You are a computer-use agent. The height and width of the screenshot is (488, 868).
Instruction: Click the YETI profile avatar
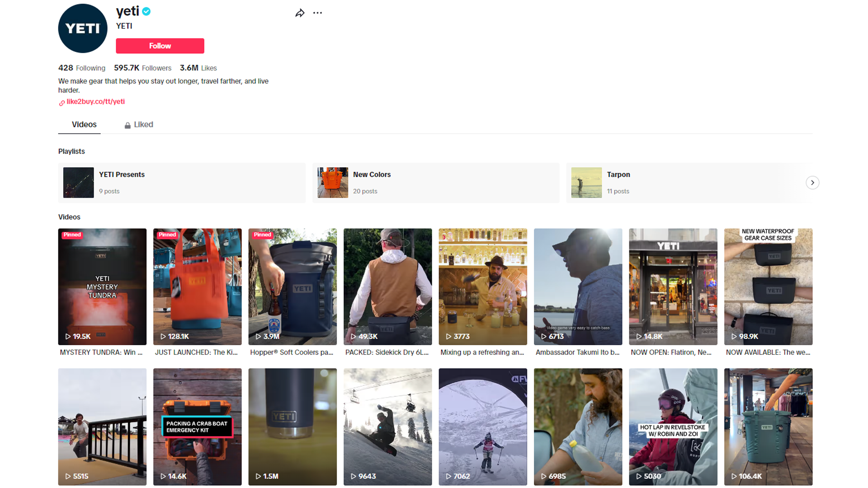83,28
